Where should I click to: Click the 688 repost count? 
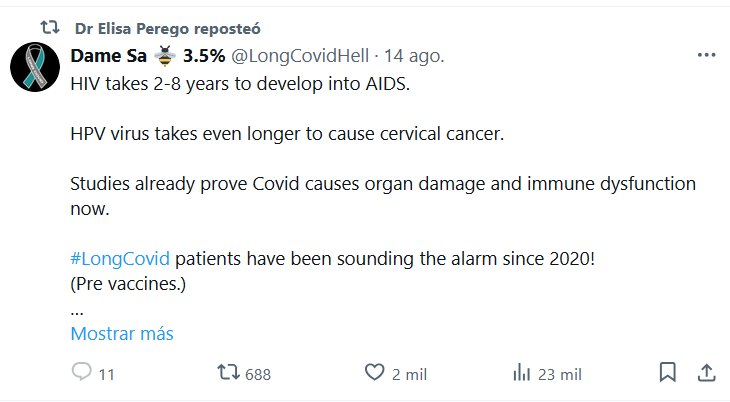(258, 374)
